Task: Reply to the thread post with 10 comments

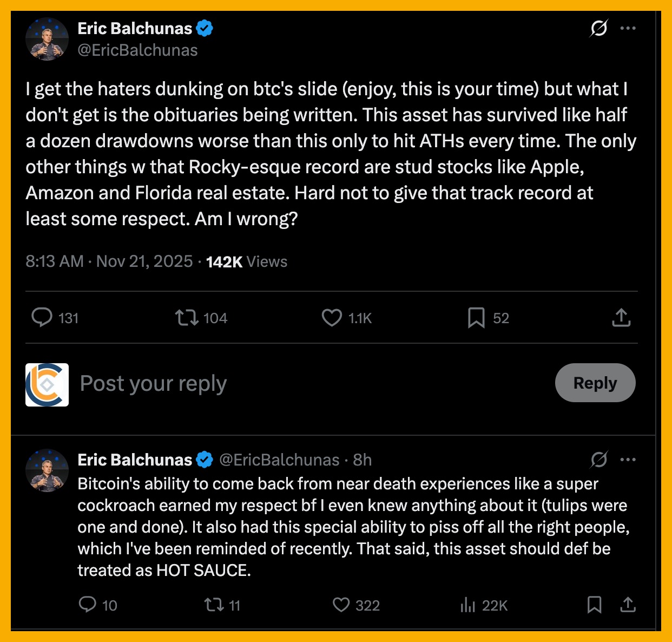Action: (87, 605)
